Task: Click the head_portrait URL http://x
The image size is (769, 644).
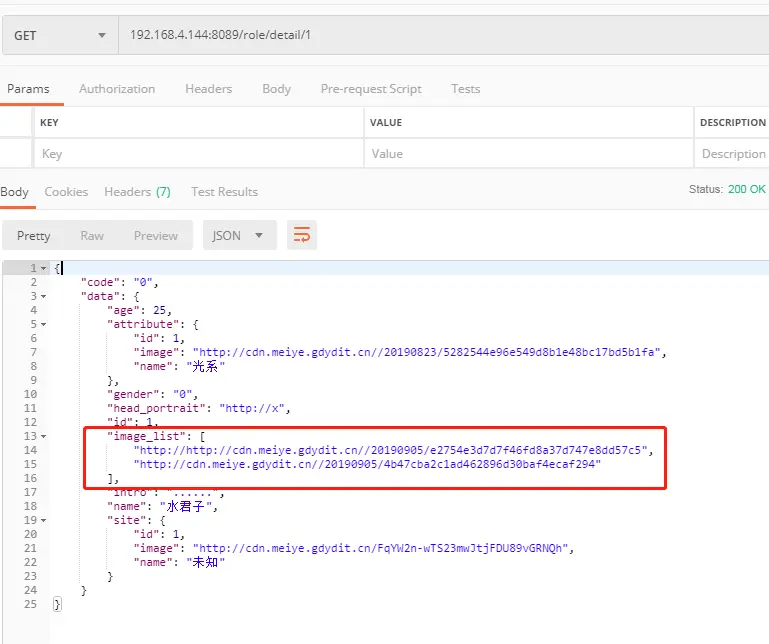Action: click(x=252, y=408)
